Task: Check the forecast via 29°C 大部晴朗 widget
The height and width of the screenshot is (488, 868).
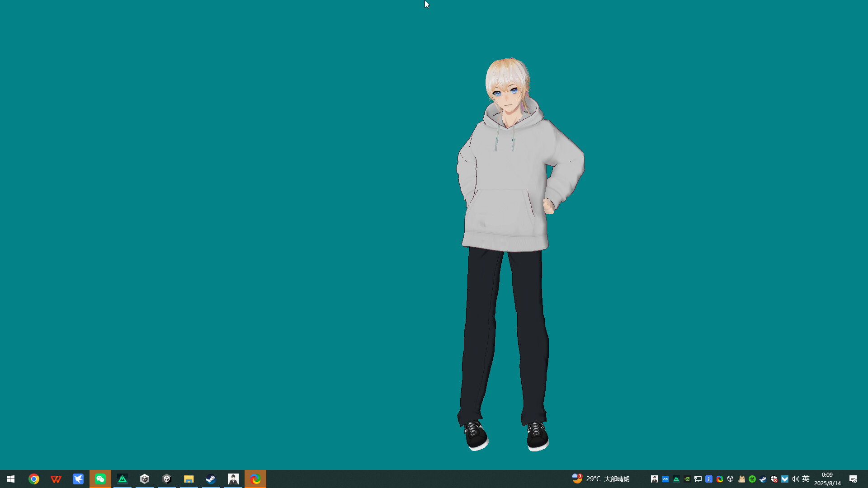Action: tap(601, 479)
